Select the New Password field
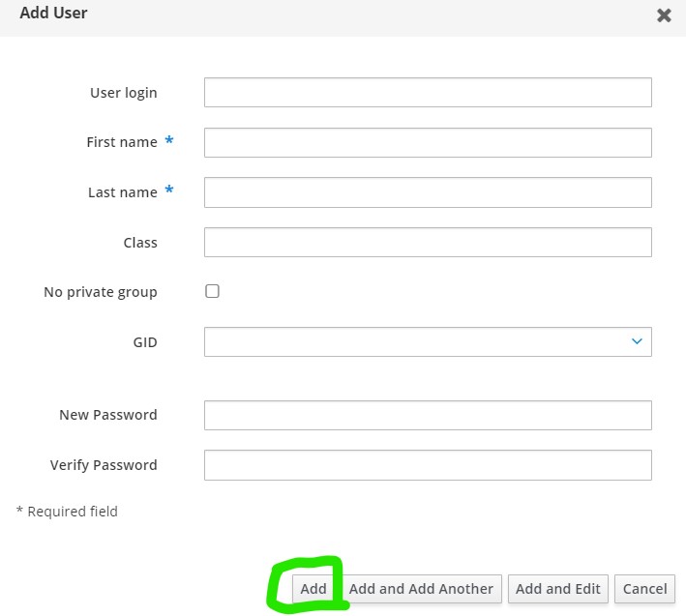The width and height of the screenshot is (686, 616). pyautogui.click(x=428, y=415)
